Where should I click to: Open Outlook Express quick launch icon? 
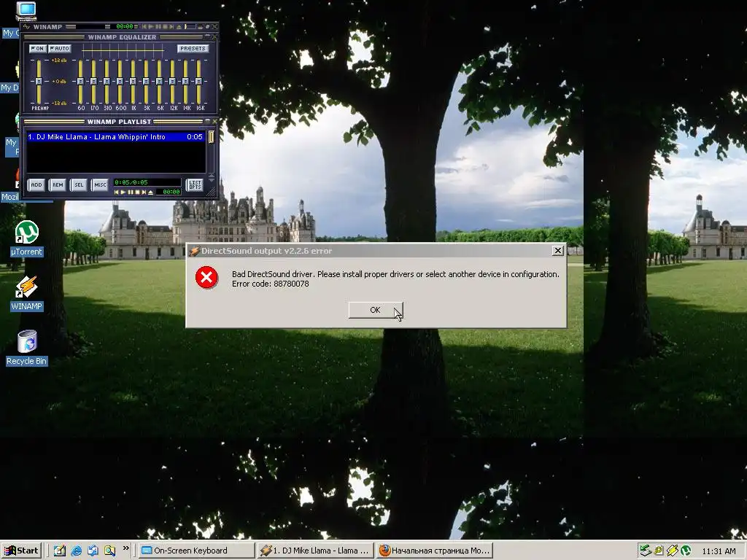point(93,551)
